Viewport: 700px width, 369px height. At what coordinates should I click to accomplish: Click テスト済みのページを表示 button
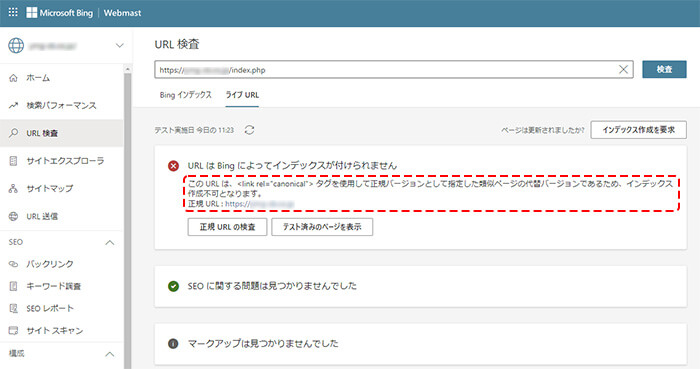322,227
